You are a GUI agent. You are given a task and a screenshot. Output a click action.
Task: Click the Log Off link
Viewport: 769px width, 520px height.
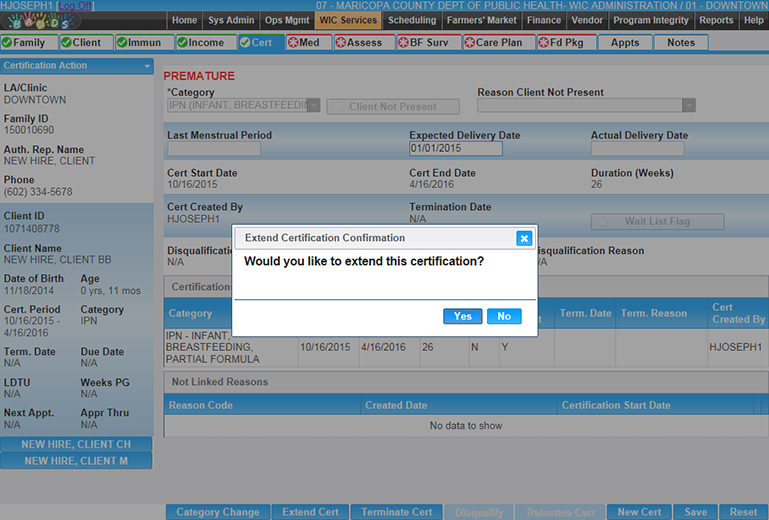77,6
